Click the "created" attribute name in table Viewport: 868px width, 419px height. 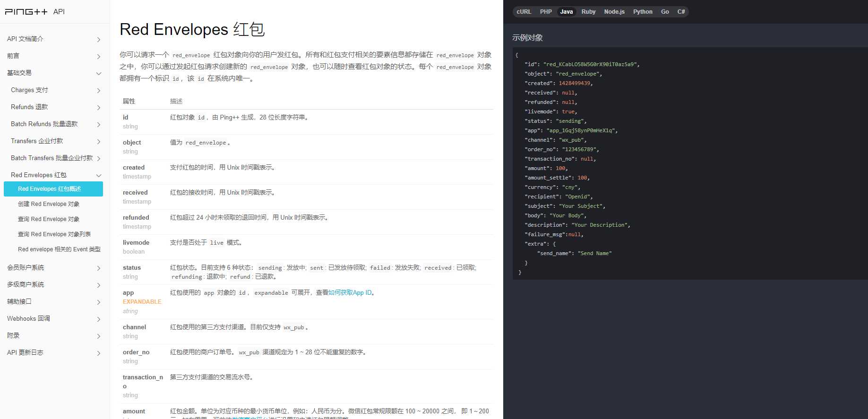[x=134, y=167]
